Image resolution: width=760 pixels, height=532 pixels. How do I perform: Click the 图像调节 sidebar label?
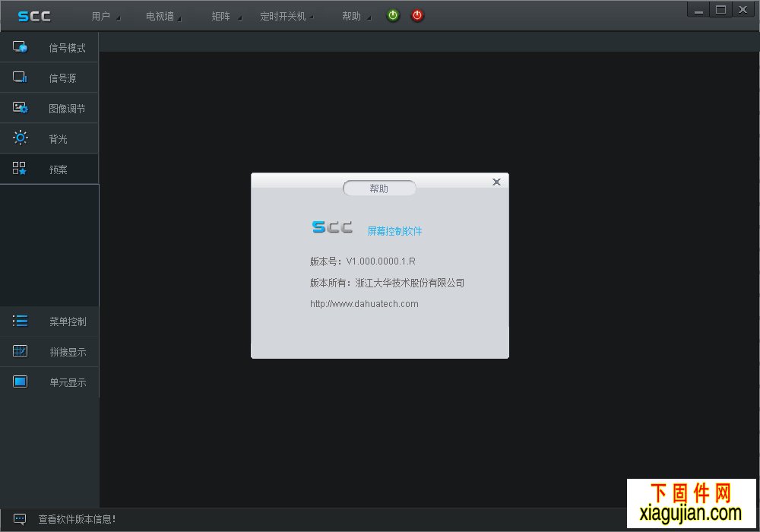68,109
